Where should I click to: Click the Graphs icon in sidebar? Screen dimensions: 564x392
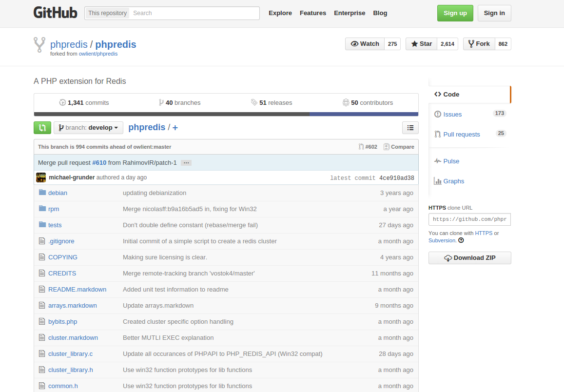[x=438, y=181]
